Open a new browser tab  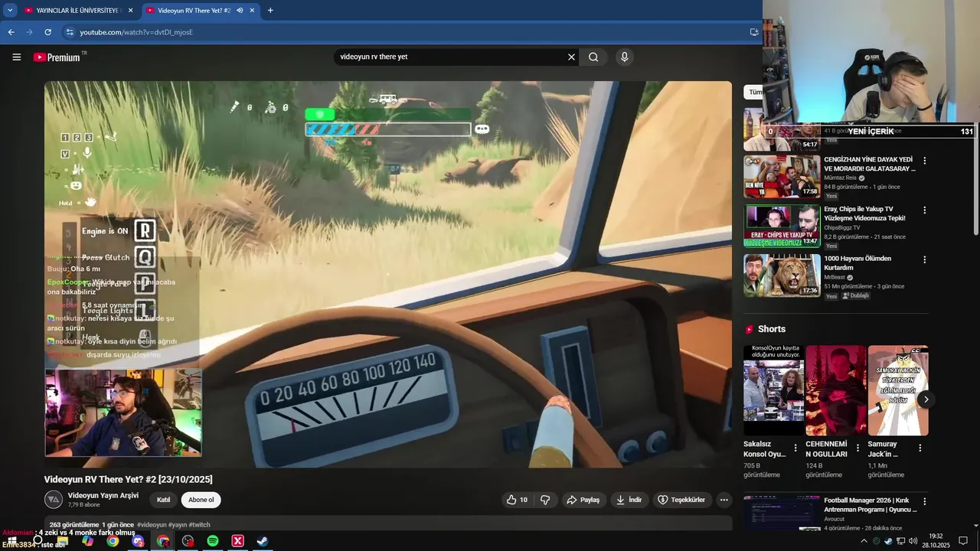tap(270, 11)
